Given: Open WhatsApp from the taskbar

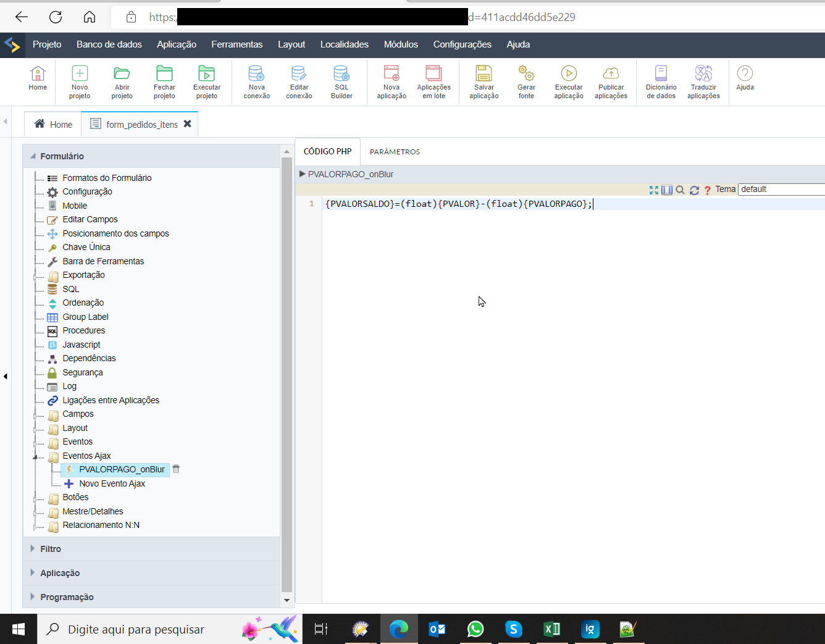Looking at the screenshot, I should click(475, 629).
